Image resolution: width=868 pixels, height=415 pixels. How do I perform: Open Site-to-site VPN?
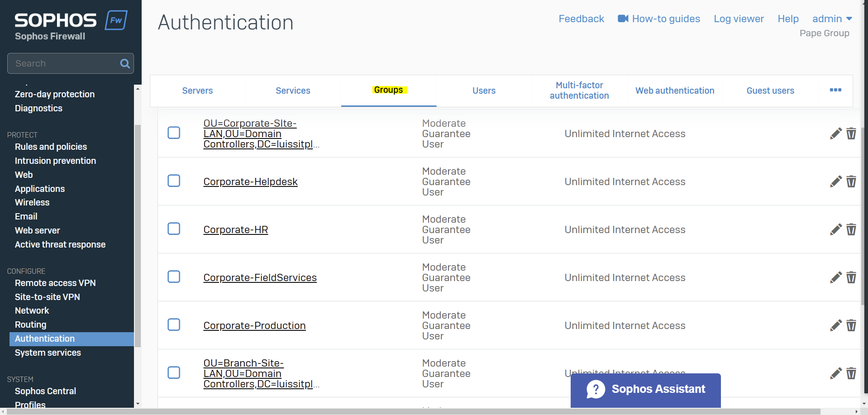48,297
